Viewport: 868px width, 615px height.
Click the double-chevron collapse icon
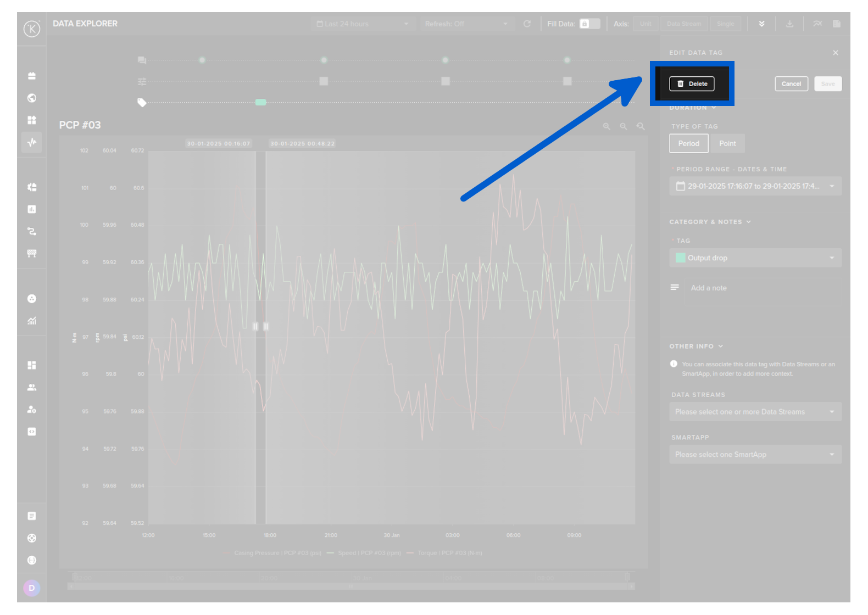(761, 24)
